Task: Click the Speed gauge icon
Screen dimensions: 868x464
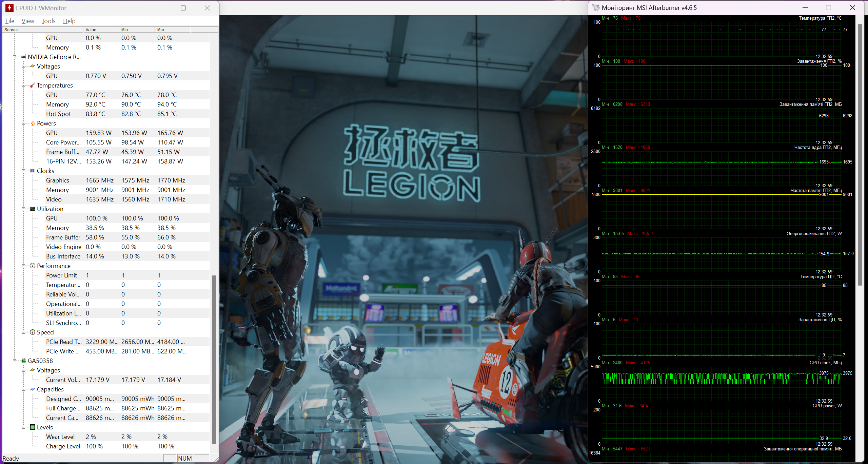Action: point(33,332)
